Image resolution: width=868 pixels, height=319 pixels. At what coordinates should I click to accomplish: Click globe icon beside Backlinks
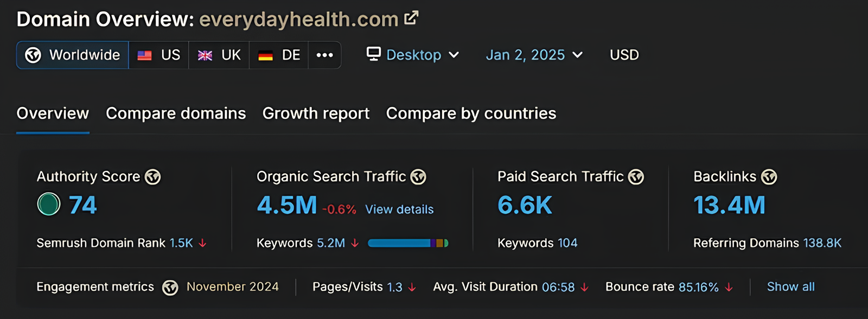point(769,177)
